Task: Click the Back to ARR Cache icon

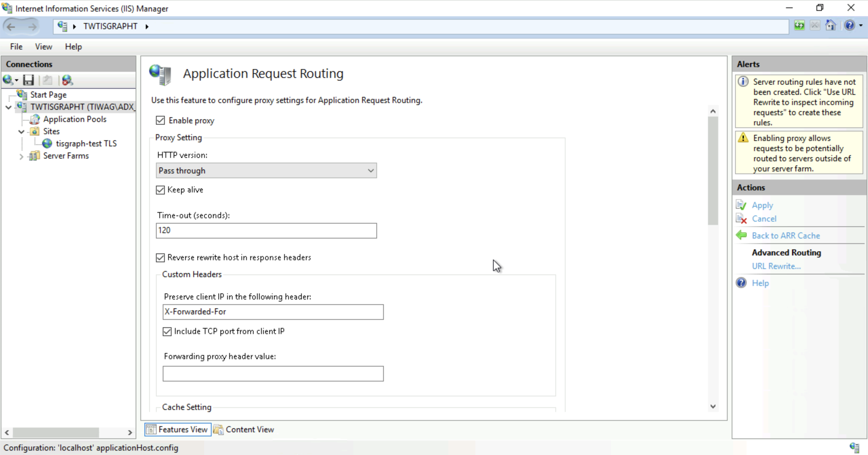Action: pyautogui.click(x=742, y=235)
